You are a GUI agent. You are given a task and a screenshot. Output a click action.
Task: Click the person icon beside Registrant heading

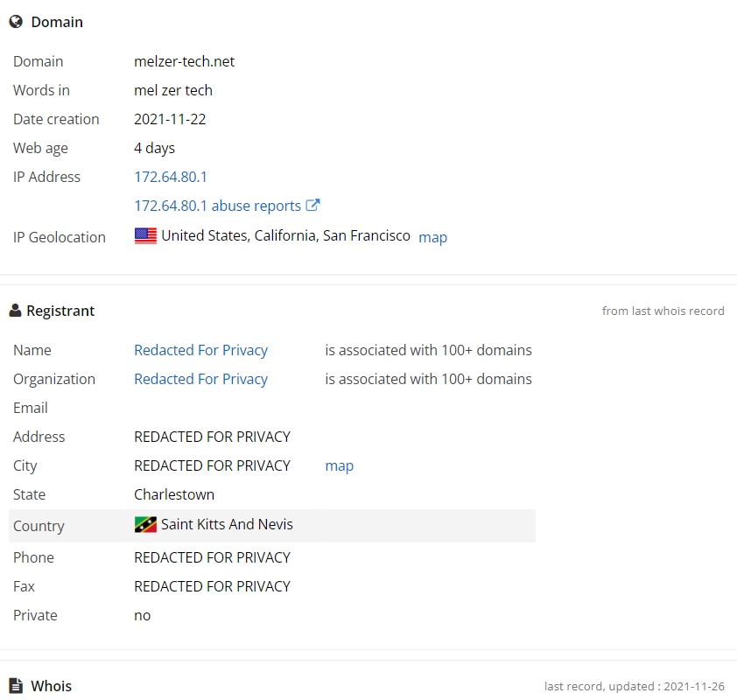15,311
